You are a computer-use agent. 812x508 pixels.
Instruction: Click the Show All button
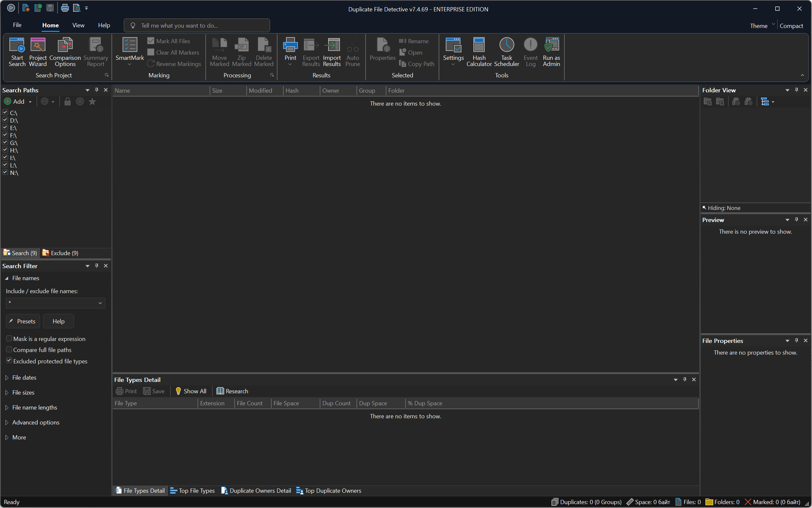coord(191,391)
